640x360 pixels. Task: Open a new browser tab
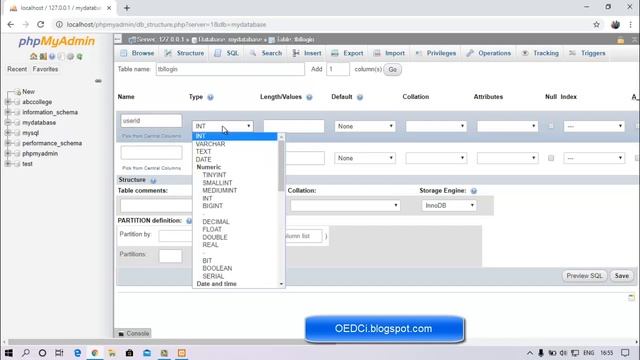pyautogui.click(x=127, y=8)
